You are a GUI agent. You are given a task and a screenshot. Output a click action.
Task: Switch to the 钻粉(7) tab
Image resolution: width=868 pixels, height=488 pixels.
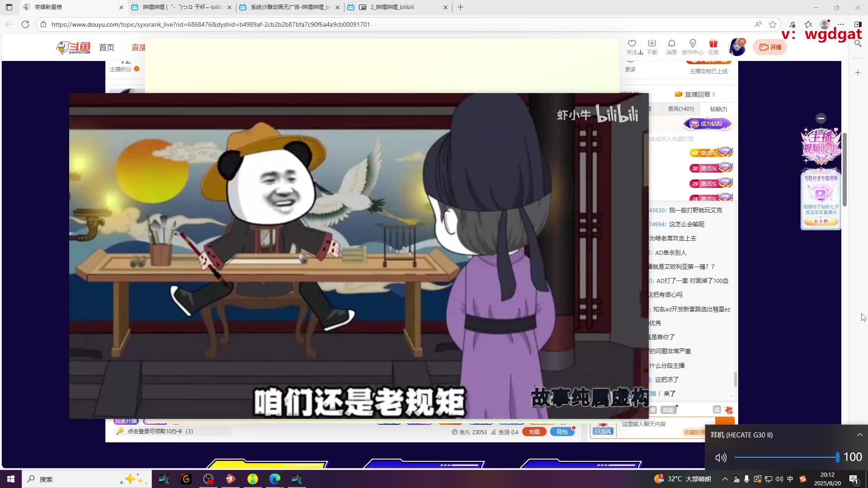718,109
